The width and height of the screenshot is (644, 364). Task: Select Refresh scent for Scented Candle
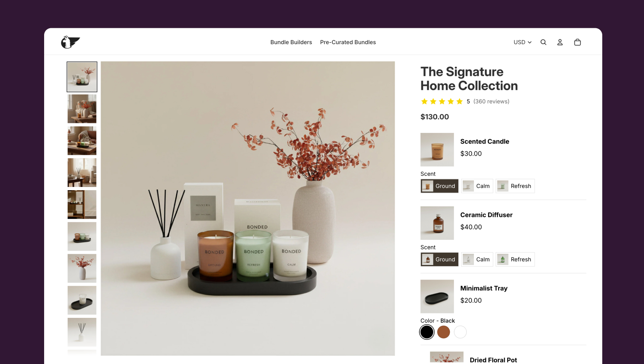tap(515, 186)
